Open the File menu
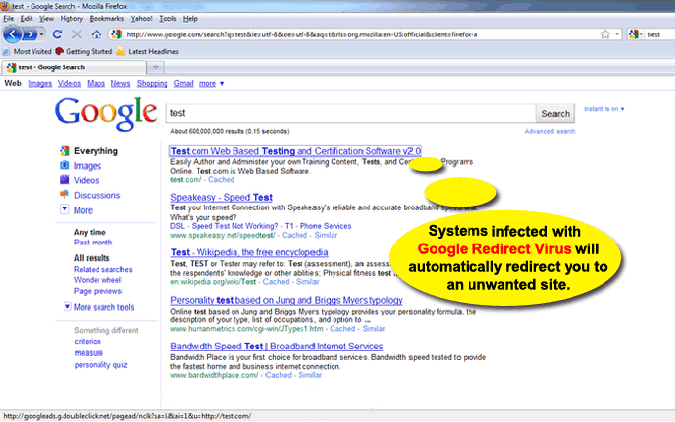The width and height of the screenshot is (675, 422). click(9, 19)
